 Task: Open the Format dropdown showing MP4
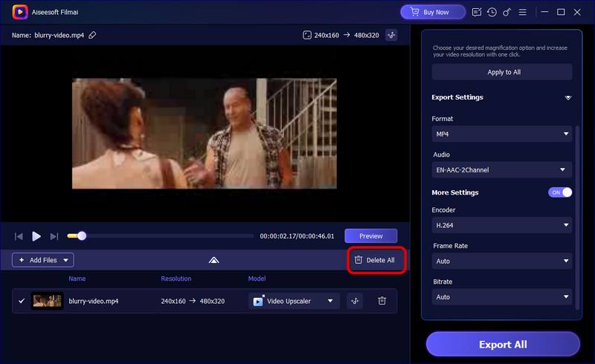coord(501,134)
